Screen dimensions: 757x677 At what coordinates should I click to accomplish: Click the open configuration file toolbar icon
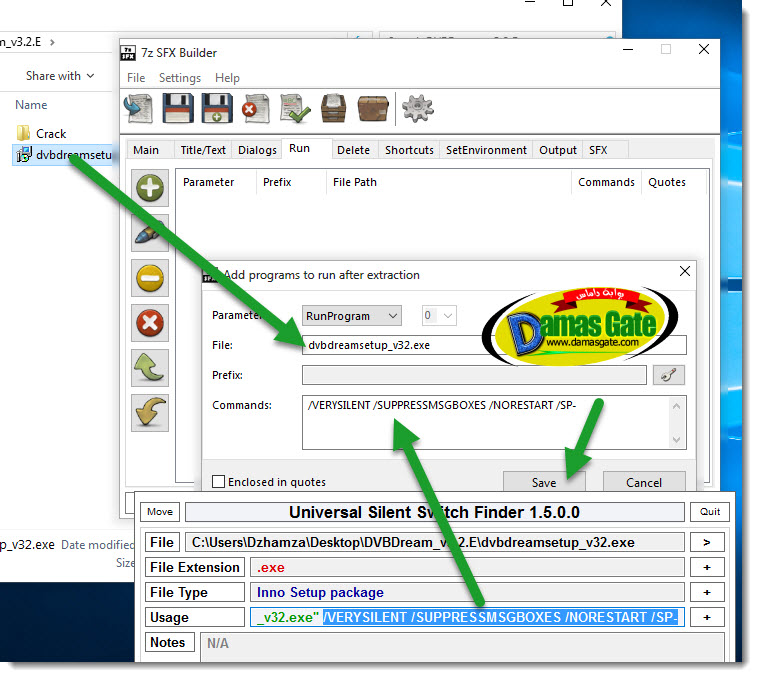(x=139, y=109)
